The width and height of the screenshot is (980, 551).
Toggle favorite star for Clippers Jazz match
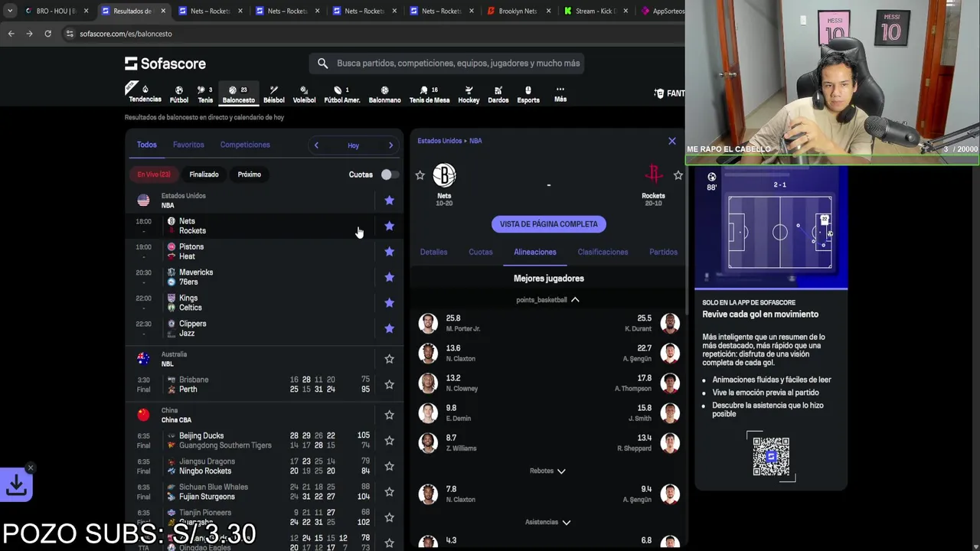tap(389, 328)
